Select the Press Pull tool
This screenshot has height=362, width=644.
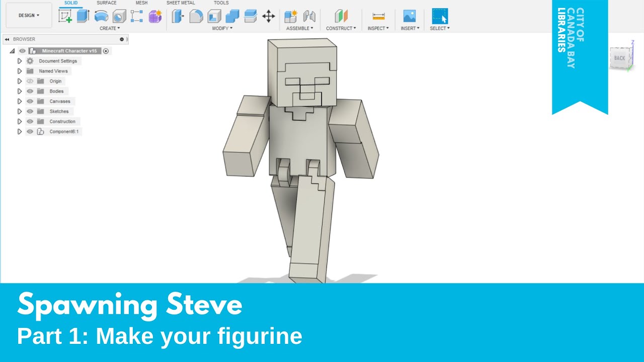coord(178,16)
